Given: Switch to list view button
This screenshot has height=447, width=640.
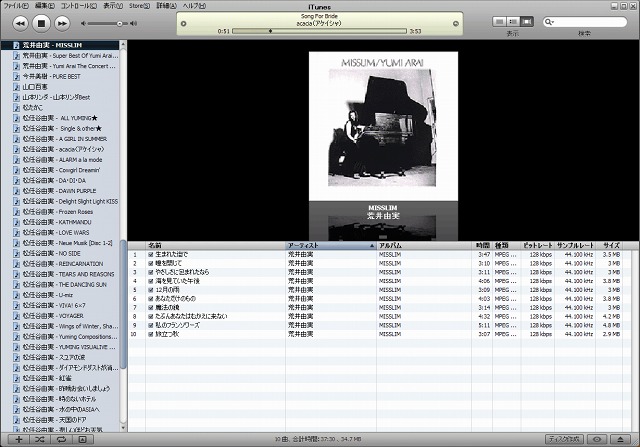Looking at the screenshot, I should pos(500,22).
